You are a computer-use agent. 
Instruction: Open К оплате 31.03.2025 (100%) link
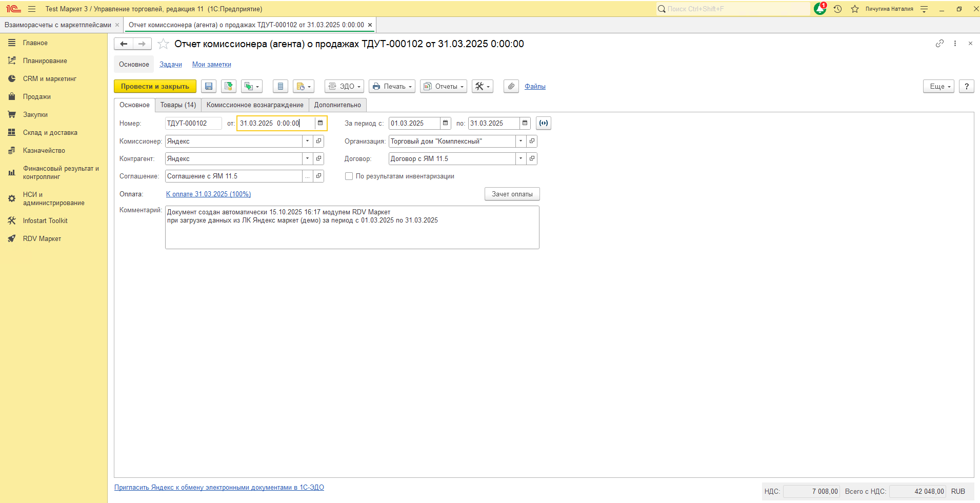(208, 194)
